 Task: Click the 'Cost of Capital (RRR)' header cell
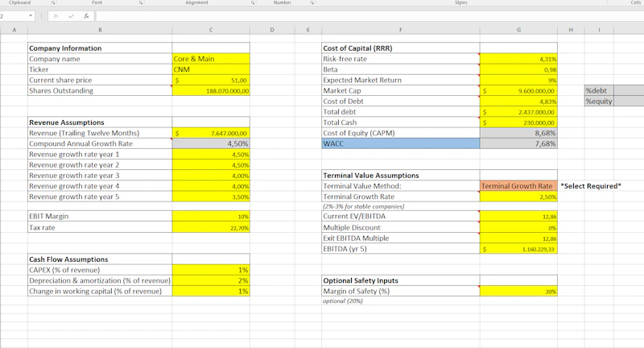(x=400, y=48)
